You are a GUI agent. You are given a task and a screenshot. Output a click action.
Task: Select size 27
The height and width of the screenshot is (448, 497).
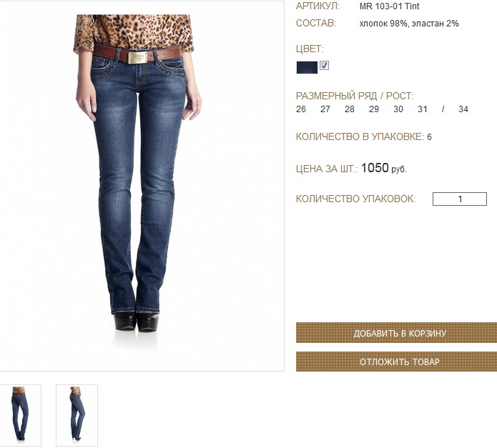pos(325,109)
